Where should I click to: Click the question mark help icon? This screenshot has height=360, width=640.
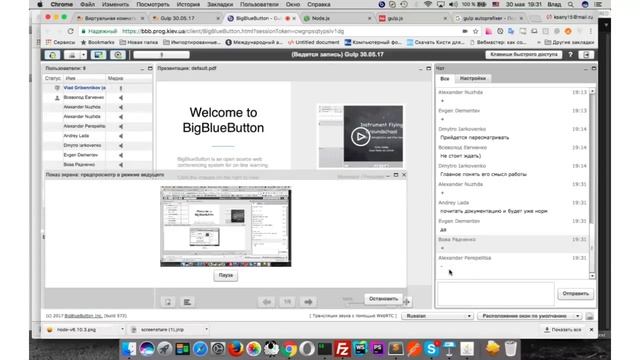(570, 54)
